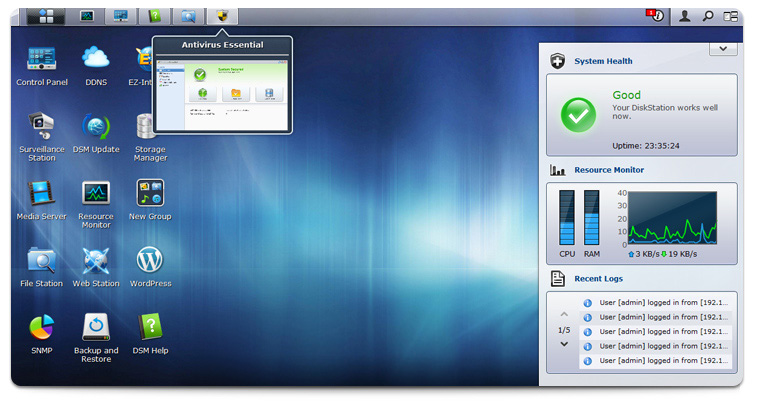
Task: Show notifications with the red badge icon
Action: 656,16
